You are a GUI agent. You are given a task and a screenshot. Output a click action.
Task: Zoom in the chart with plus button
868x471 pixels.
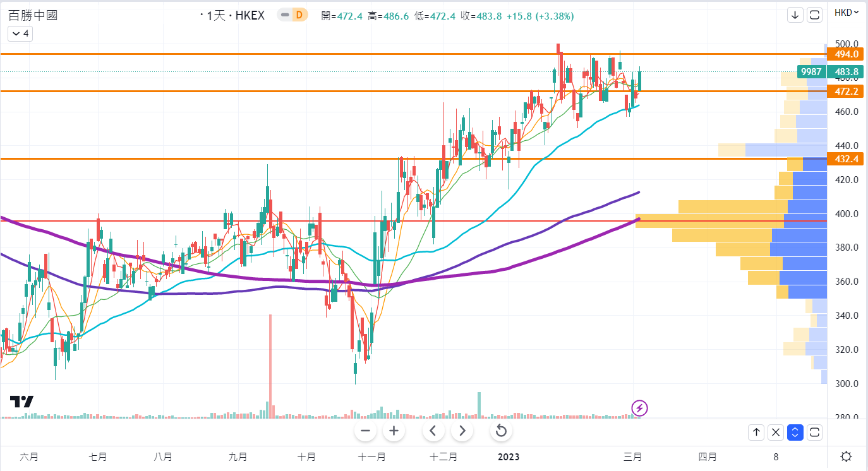pyautogui.click(x=394, y=431)
